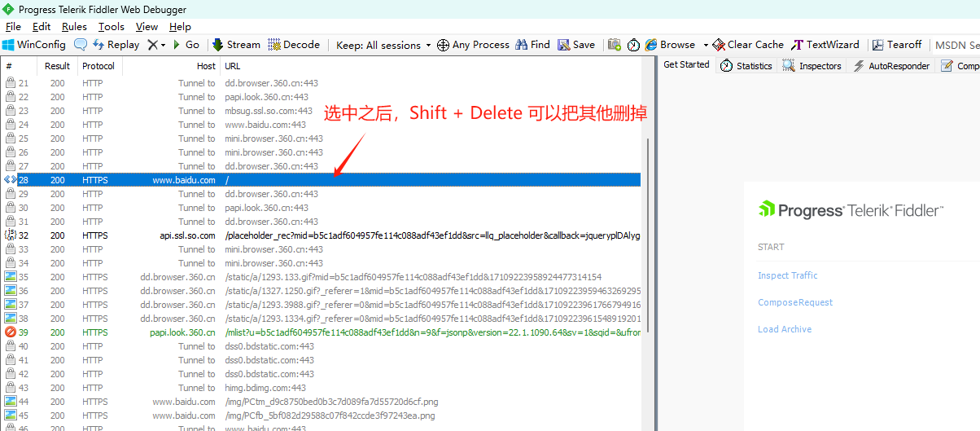Screen dimensions: 980x431
Task: Select the mbsug.ssl.so.com:443 URL row
Action: click(269, 111)
